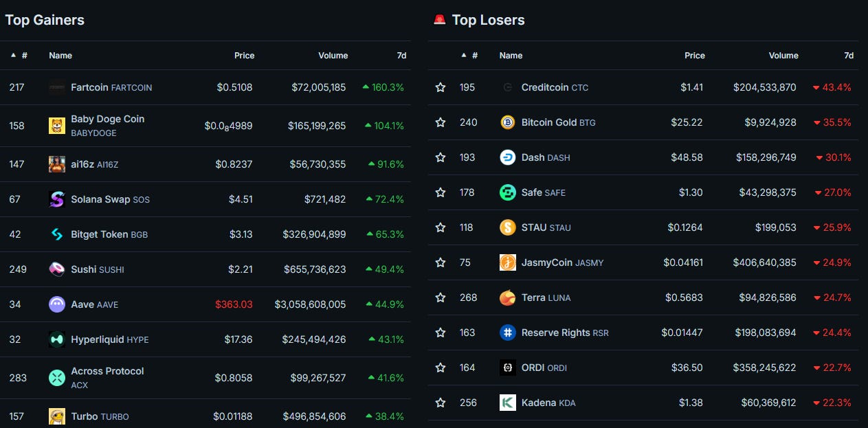Viewport: 868px width, 428px height.
Task: Sort Top Gainers by Name column
Action: pyautogui.click(x=60, y=55)
